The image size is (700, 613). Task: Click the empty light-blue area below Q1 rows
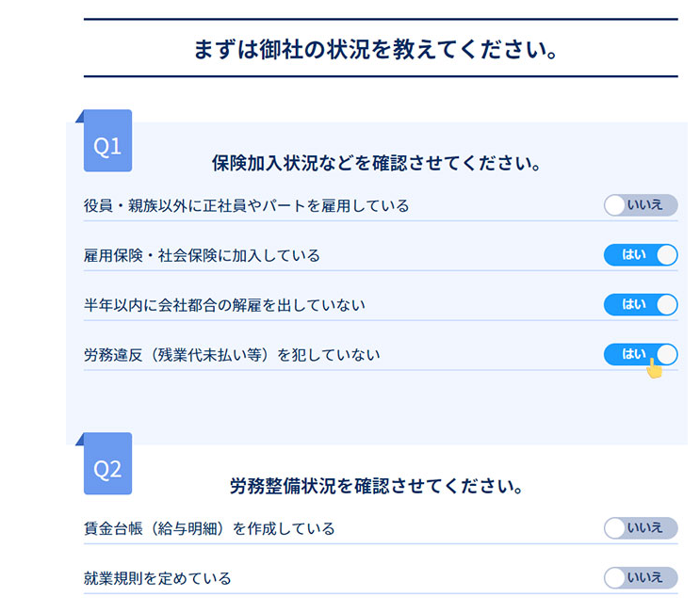point(376,407)
